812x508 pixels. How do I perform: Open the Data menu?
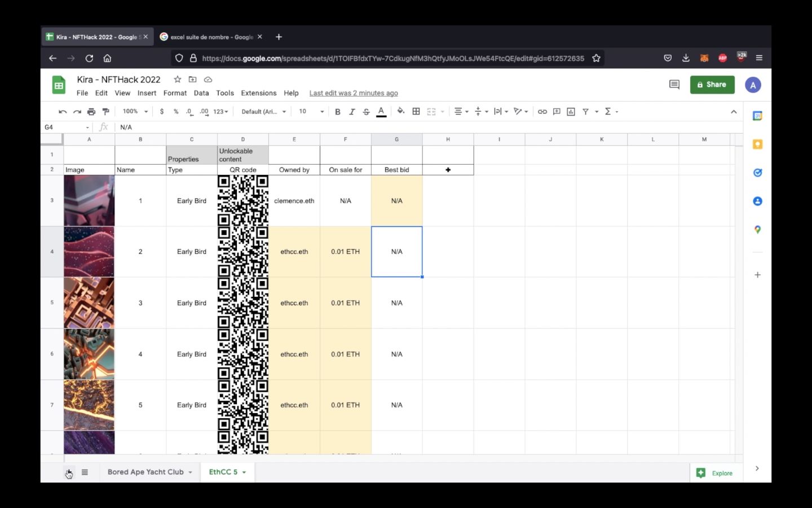pyautogui.click(x=201, y=93)
